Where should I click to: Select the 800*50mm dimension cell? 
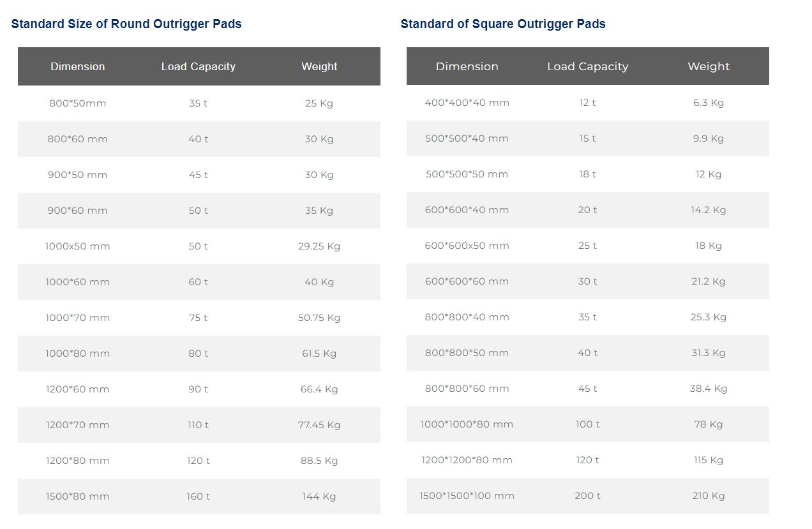click(78, 103)
